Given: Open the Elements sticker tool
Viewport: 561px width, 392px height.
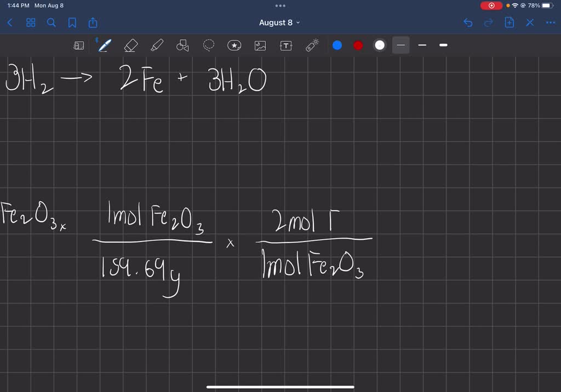Looking at the screenshot, I should click(x=234, y=45).
